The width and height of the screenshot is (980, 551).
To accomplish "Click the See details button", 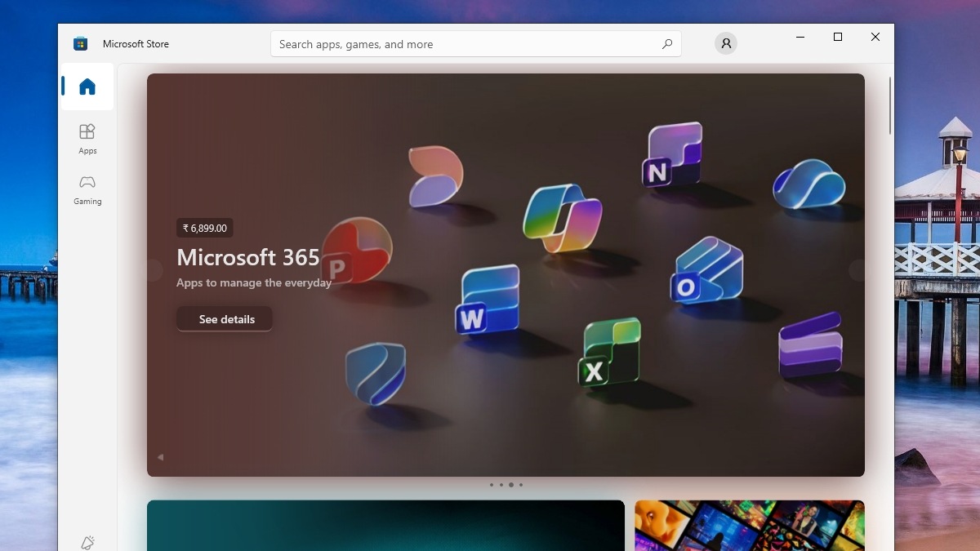I will coord(224,318).
